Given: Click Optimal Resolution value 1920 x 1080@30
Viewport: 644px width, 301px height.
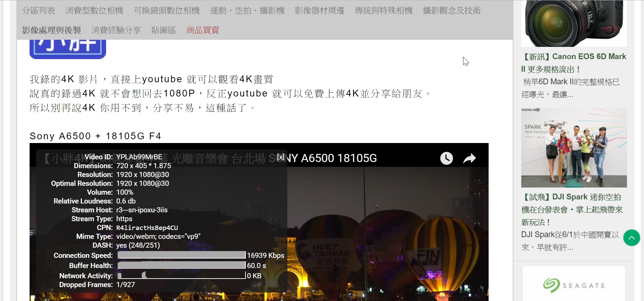Looking at the screenshot, I should [x=142, y=183].
